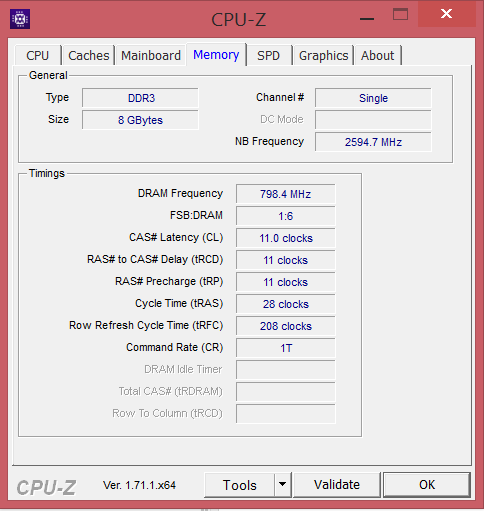Select the Mainboard tab
The width and height of the screenshot is (484, 511).
151,55
